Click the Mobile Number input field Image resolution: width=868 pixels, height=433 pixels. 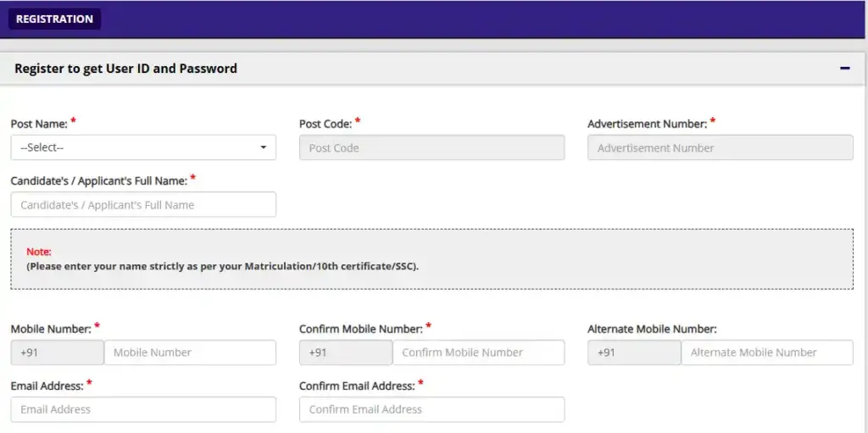tap(190, 353)
